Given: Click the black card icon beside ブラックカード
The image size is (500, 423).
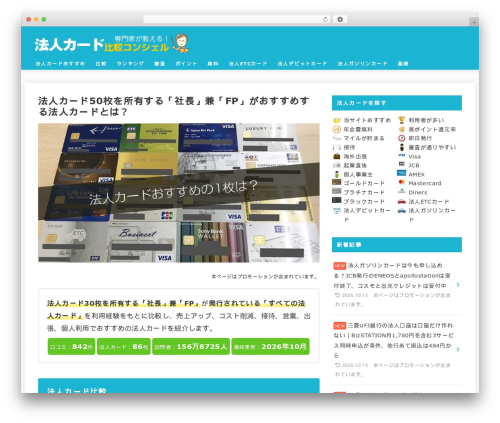Looking at the screenshot, I should [x=337, y=200].
